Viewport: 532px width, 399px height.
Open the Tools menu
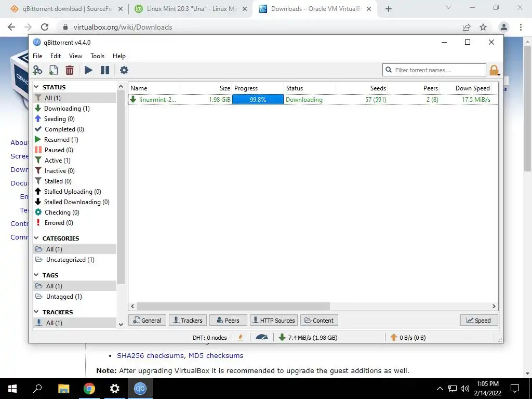click(x=97, y=56)
